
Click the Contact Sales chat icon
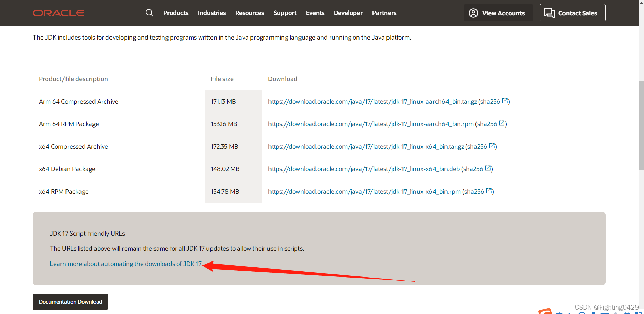[x=549, y=13]
